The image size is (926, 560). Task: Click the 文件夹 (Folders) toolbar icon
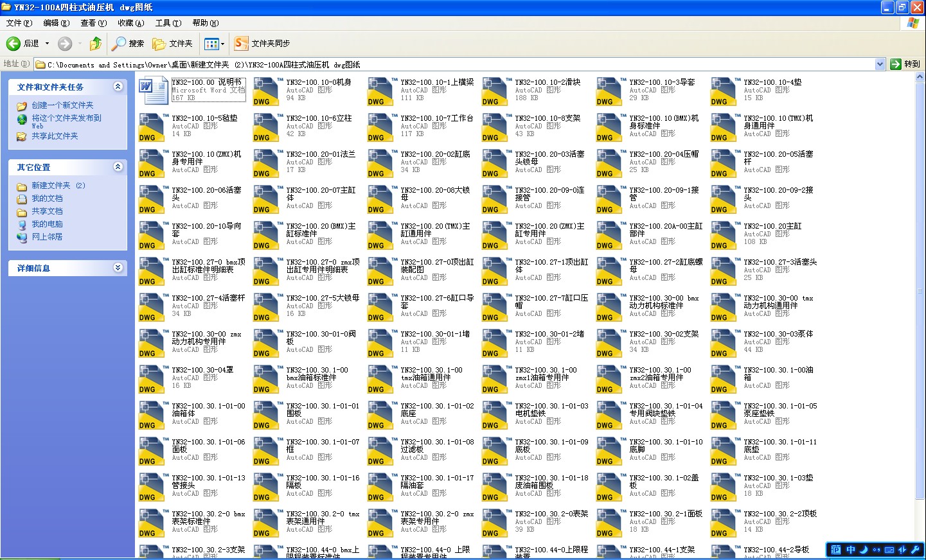tap(159, 44)
